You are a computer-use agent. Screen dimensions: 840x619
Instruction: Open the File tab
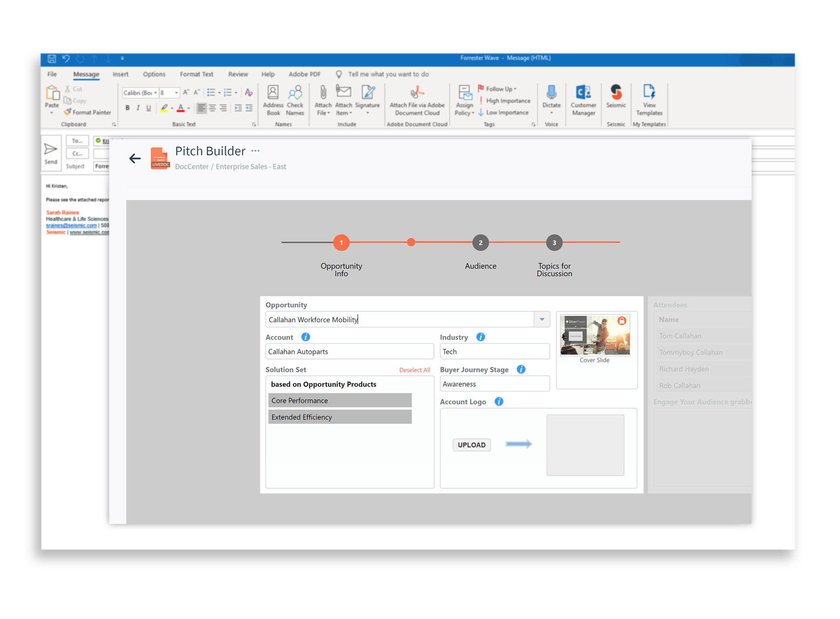[52, 74]
